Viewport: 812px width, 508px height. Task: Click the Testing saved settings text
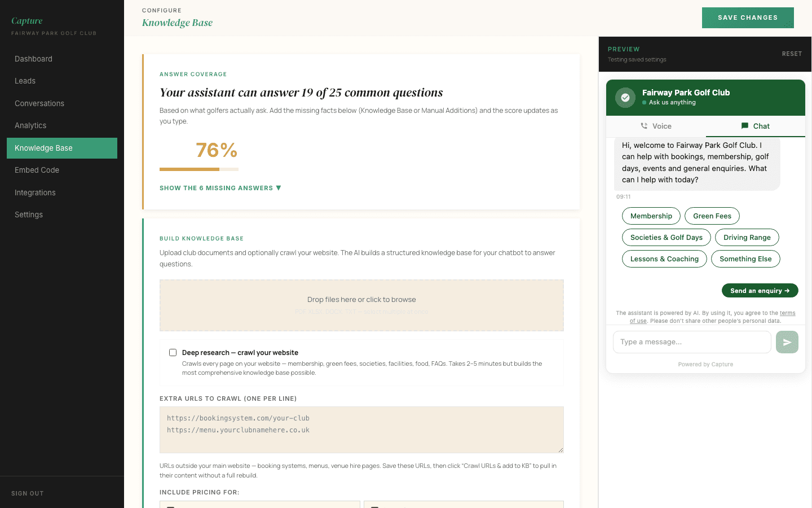(x=637, y=60)
